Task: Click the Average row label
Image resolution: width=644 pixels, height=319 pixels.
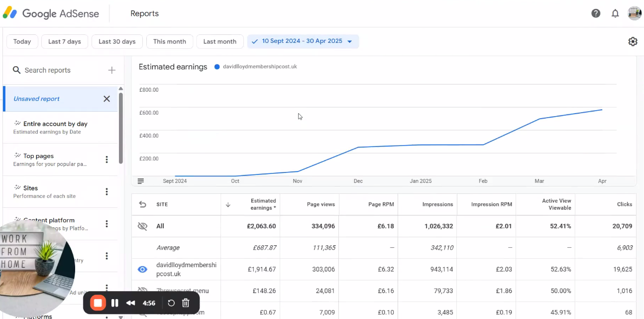Action: (x=168, y=248)
